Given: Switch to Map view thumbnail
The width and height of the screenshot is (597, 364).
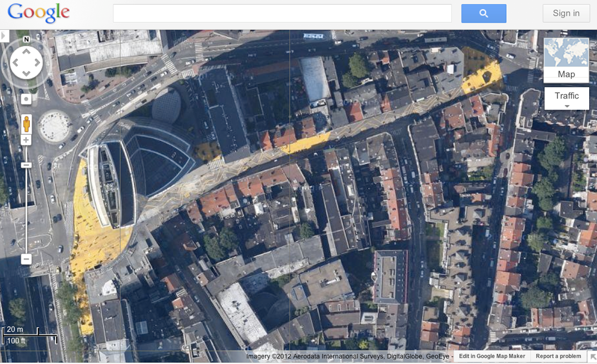Looking at the screenshot, I should 566,60.
